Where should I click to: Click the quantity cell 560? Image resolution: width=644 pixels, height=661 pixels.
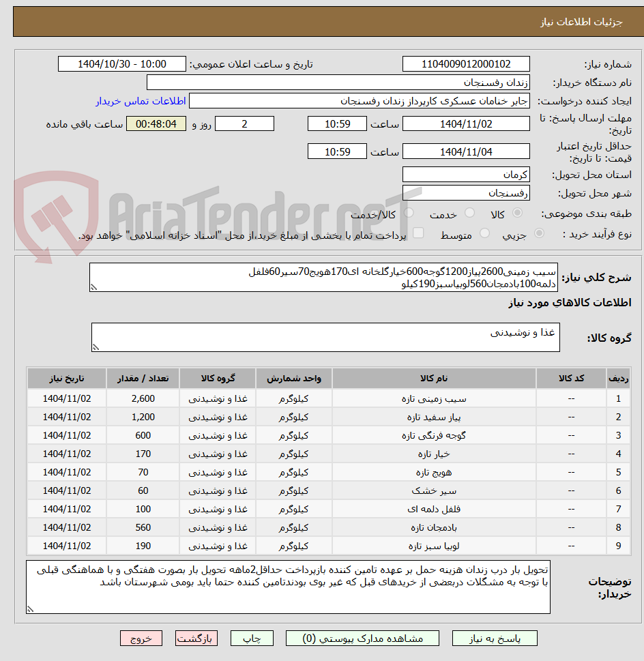pos(143,527)
